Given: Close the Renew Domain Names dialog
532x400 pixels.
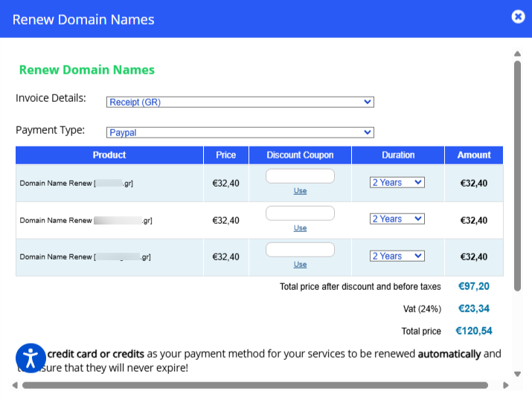Looking at the screenshot, I should point(518,17).
